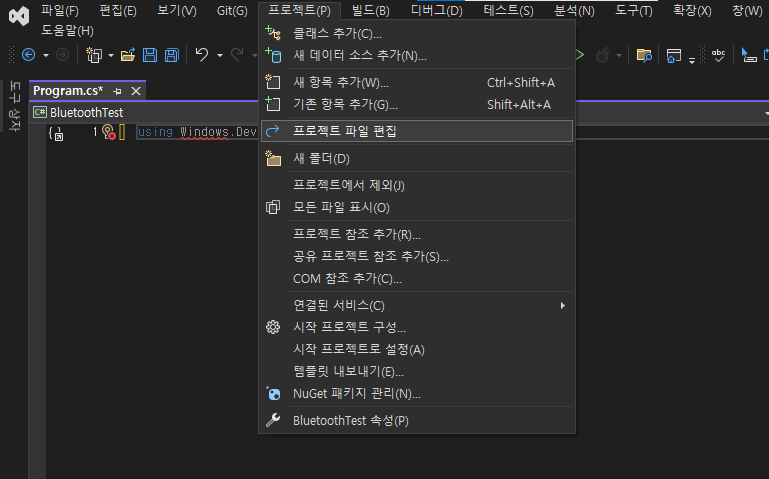Click the wrench icon for BluetoothTest properties
The image size is (769, 479).
273,420
